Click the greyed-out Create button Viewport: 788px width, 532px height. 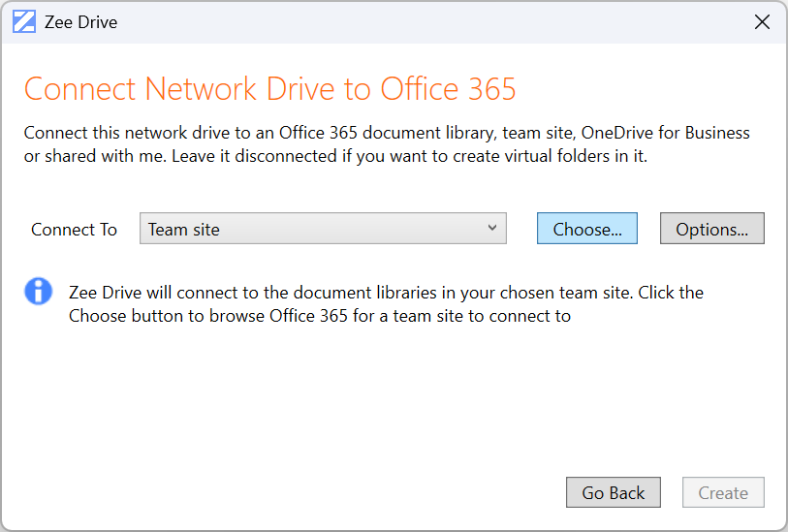pos(723,492)
